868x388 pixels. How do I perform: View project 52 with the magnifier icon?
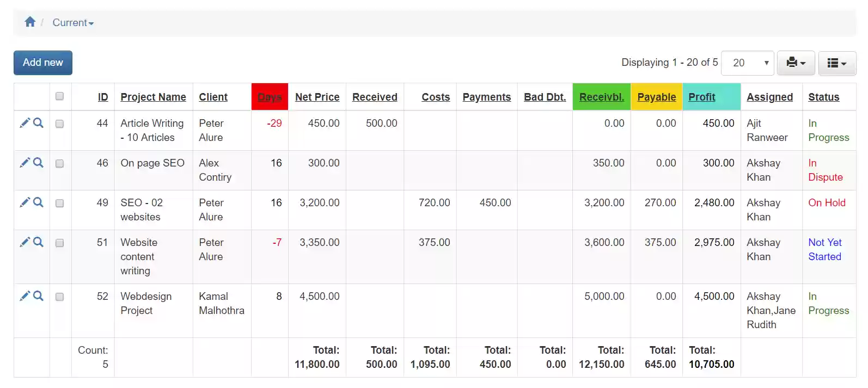click(38, 296)
